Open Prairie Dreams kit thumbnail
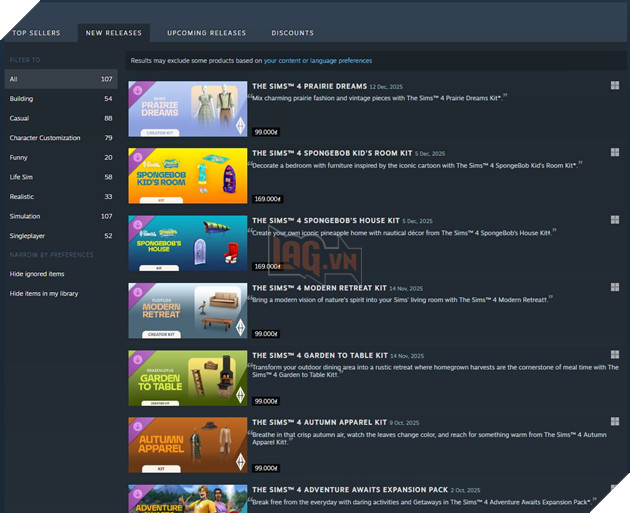 coord(187,108)
